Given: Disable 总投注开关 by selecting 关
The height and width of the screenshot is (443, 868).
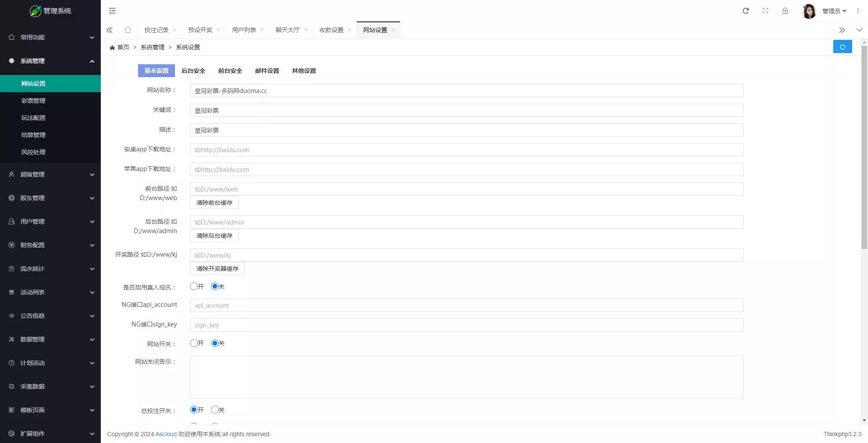Looking at the screenshot, I should click(x=215, y=410).
